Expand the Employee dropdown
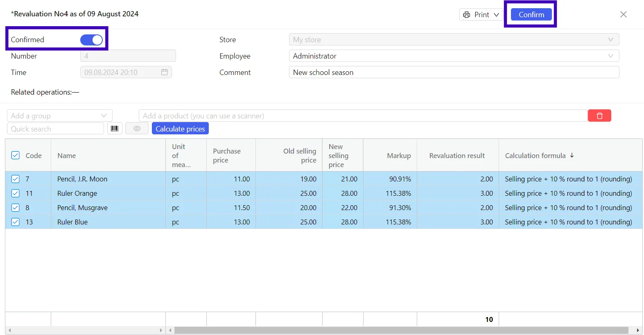This screenshot has width=644, height=335. (610, 56)
